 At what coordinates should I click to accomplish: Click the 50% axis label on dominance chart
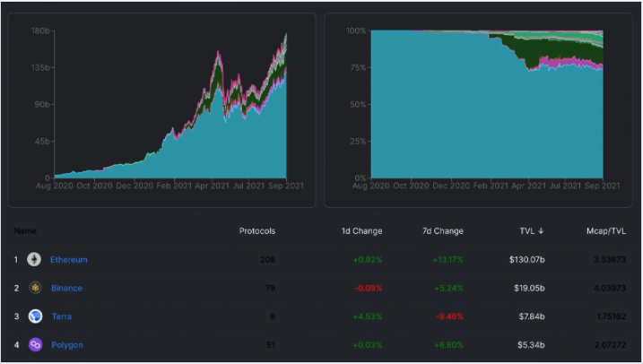tap(358, 104)
